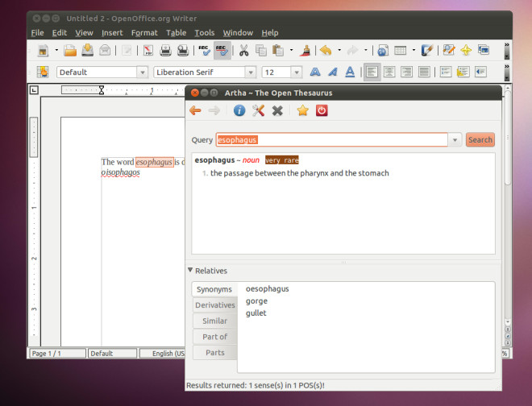Turn on Numbering list icon

point(446,72)
